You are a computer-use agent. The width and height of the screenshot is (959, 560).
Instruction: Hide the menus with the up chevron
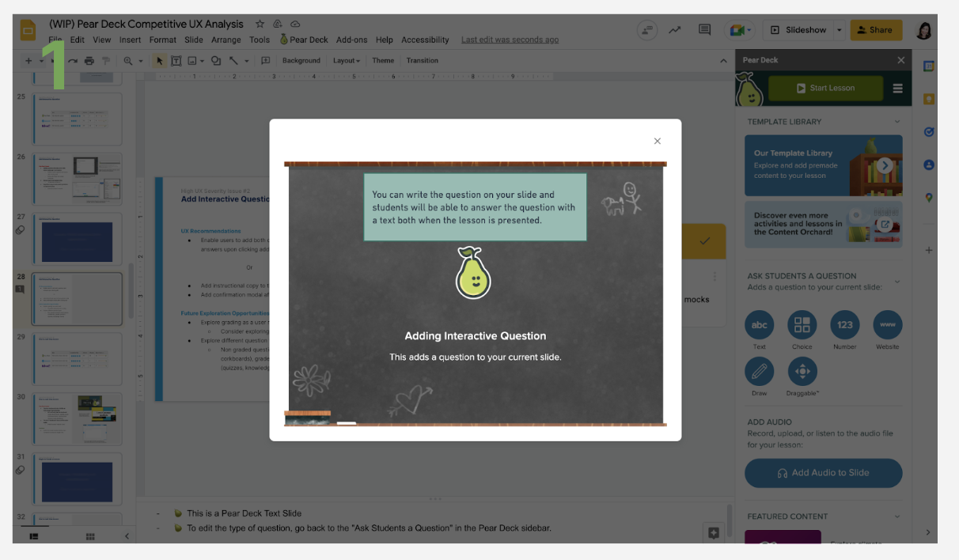[722, 61]
